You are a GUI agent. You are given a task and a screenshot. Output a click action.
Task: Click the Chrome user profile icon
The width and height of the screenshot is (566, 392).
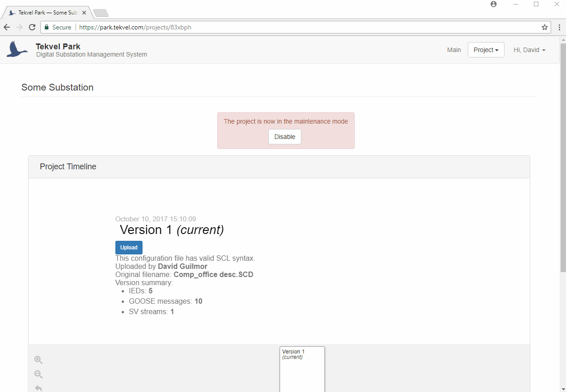(x=494, y=4)
